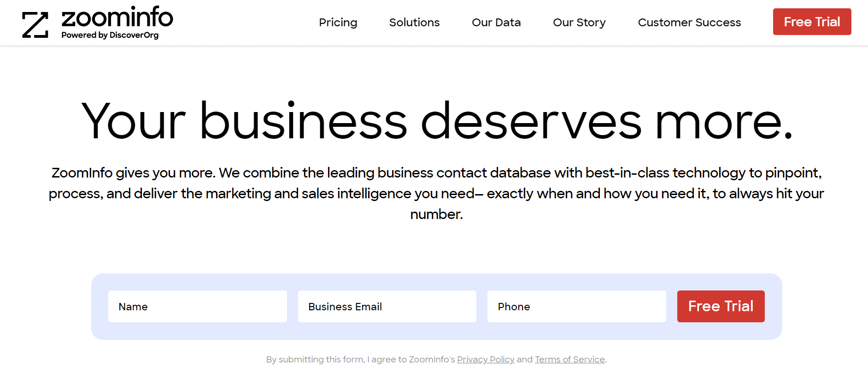View the Terms of Service link
The height and width of the screenshot is (373, 868).
pyautogui.click(x=569, y=359)
